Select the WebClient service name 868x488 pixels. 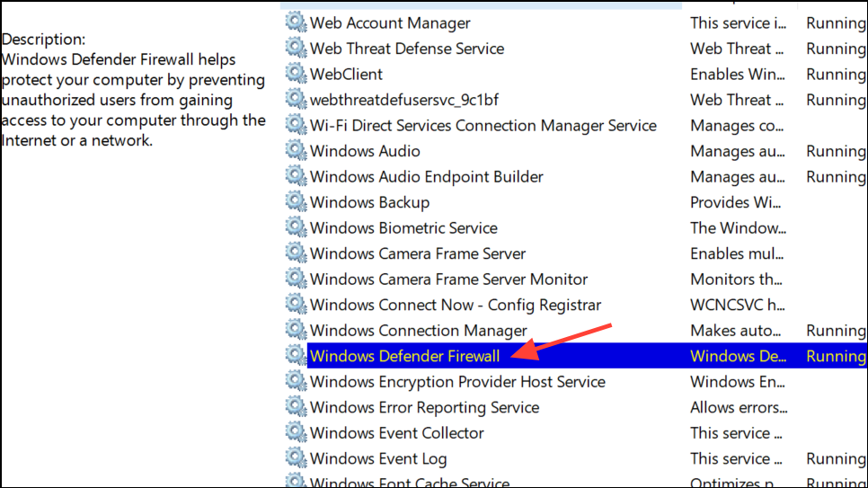[x=346, y=75]
